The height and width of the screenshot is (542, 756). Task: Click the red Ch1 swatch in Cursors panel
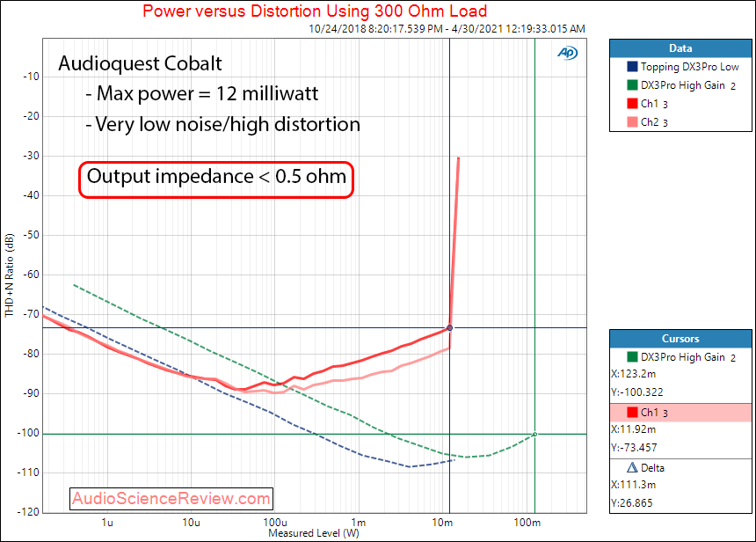[632, 412]
